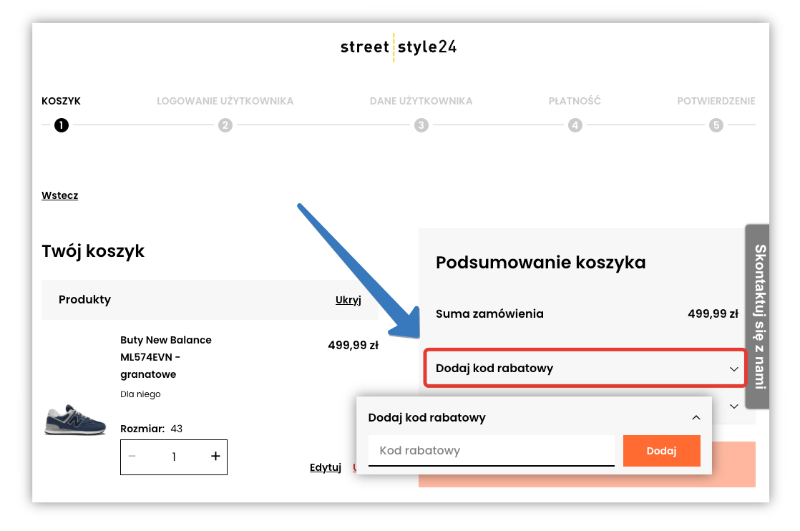Select the Logowanie użytkownika step
This screenshot has width=800, height=531.
pyautogui.click(x=225, y=101)
